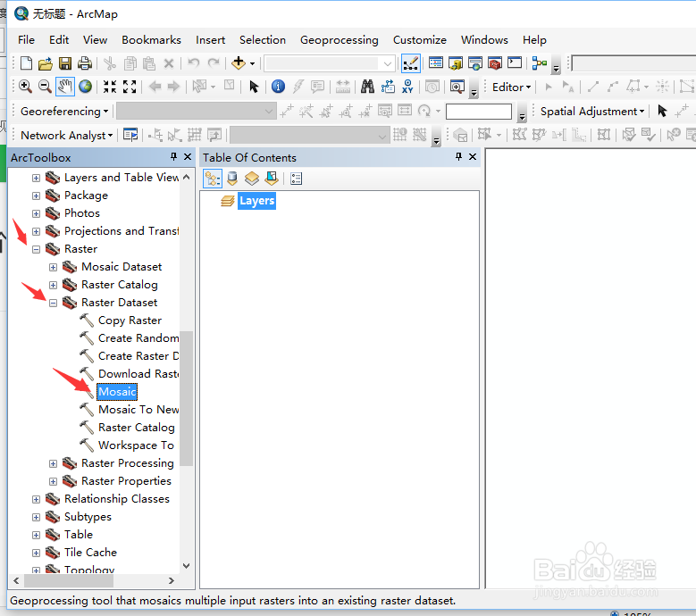This screenshot has width=696, height=616.
Task: Open the Selection menu
Action: 263,40
